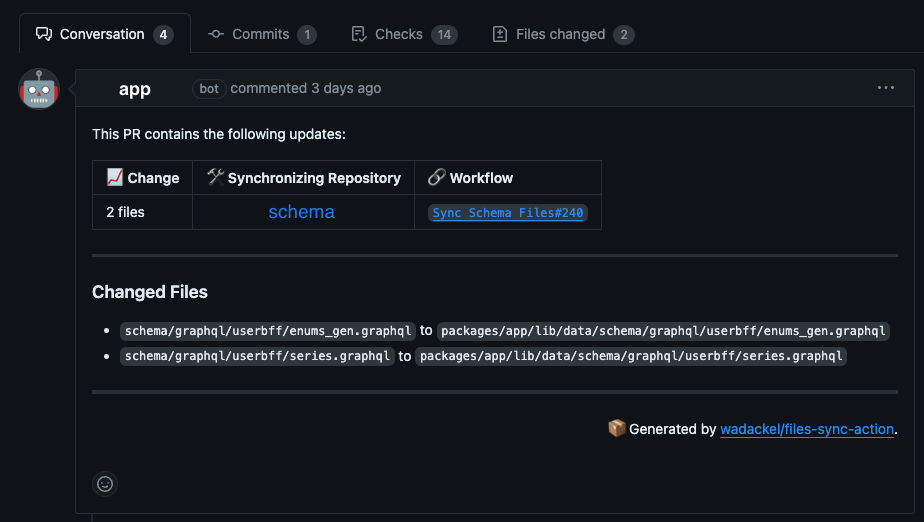View the Files changed tab
The image size is (924, 522).
pos(563,34)
